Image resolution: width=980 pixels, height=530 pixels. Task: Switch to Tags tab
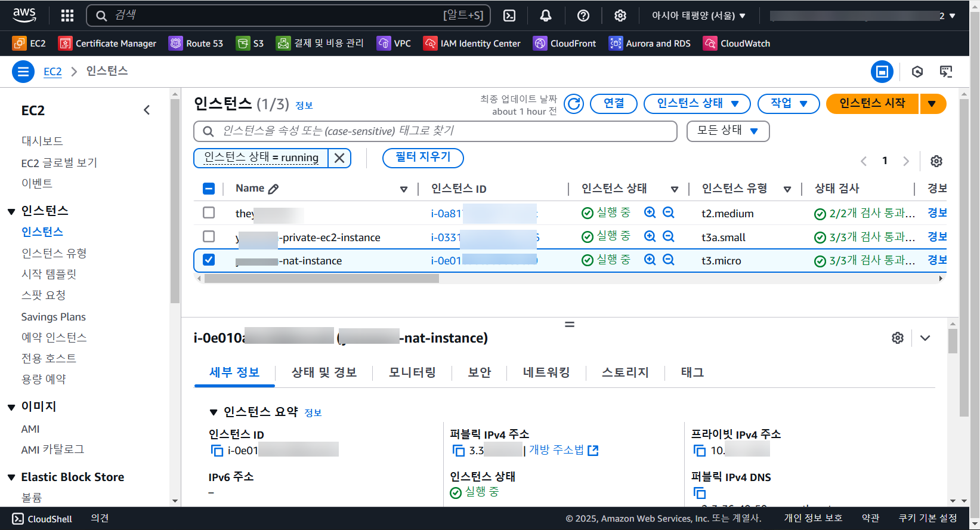point(693,372)
